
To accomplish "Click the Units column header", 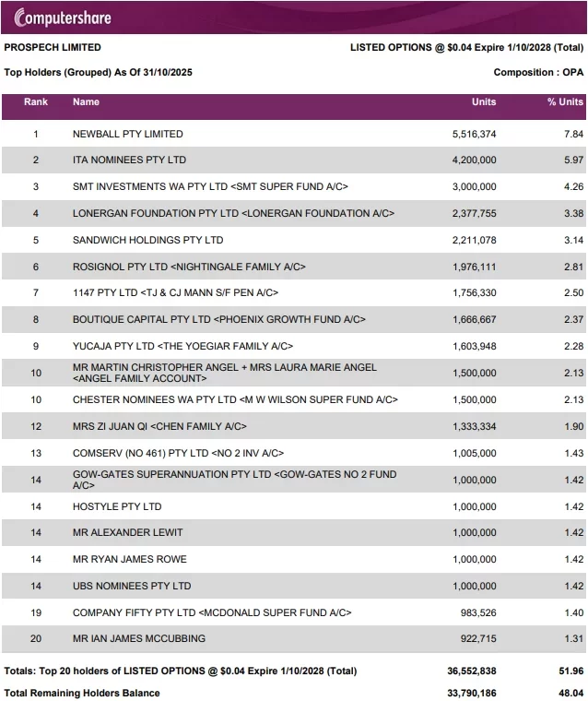I will (x=483, y=102).
